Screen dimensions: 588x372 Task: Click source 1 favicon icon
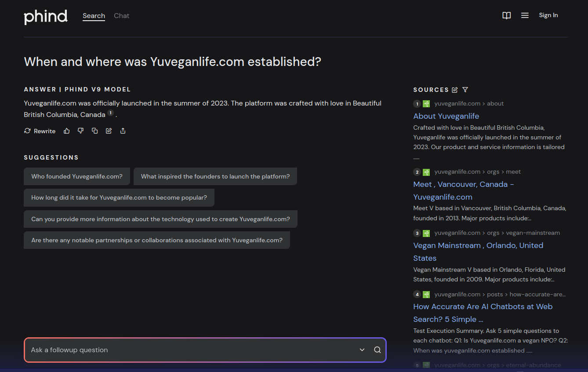coord(426,104)
